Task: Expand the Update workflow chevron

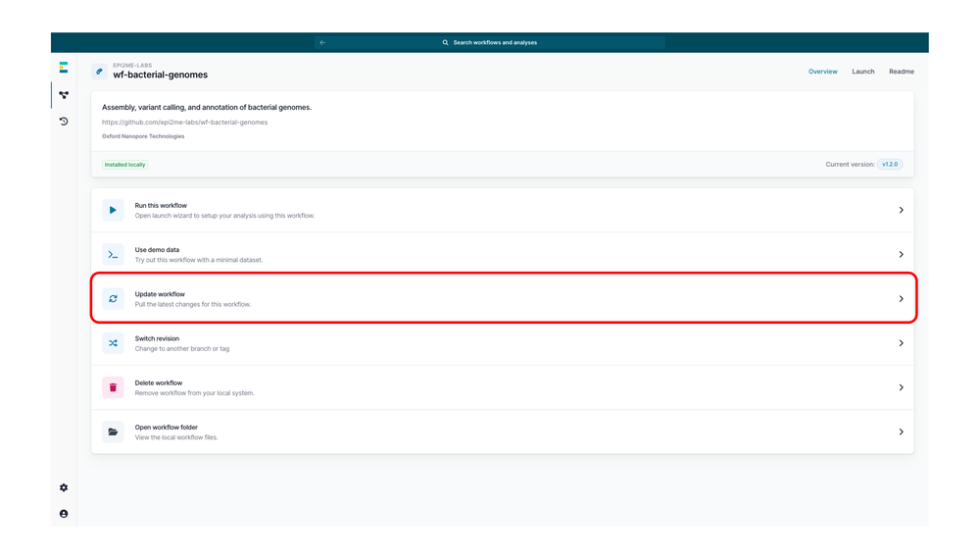Action: (902, 299)
